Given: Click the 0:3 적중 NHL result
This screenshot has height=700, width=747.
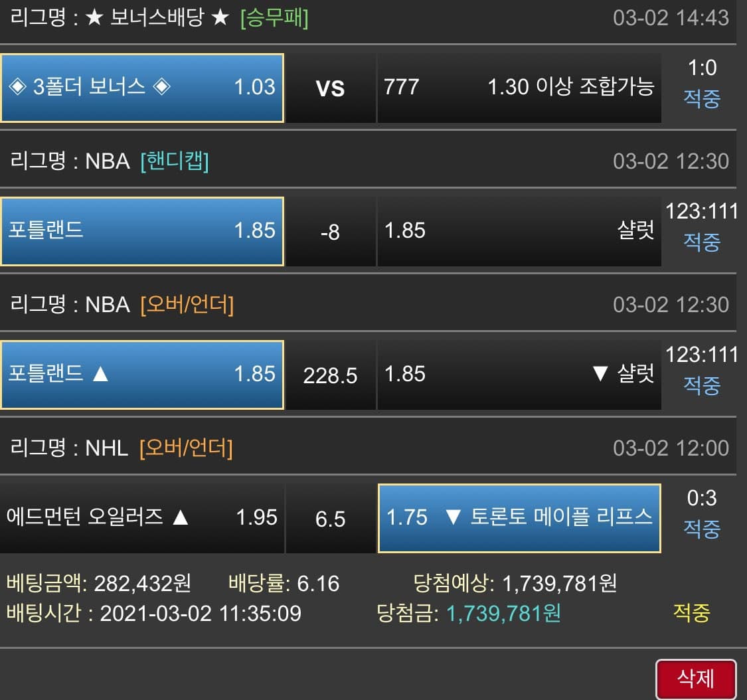Looking at the screenshot, I should point(702,513).
